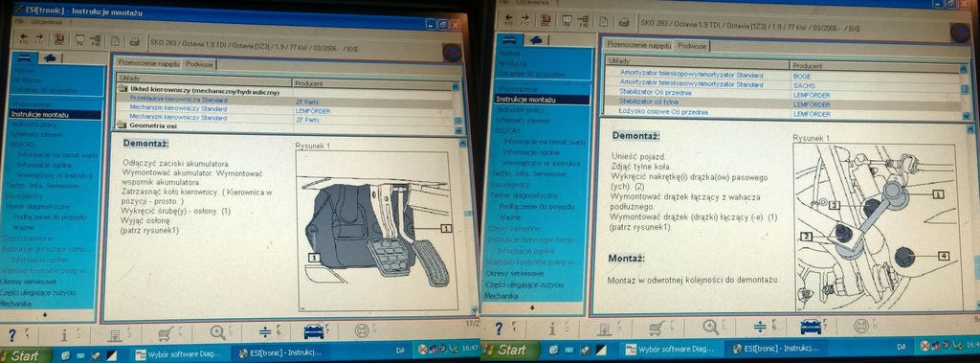Click the Układy list scroll-down arrow in right window
This screenshot has height=363, width=980.
tap(967, 116)
